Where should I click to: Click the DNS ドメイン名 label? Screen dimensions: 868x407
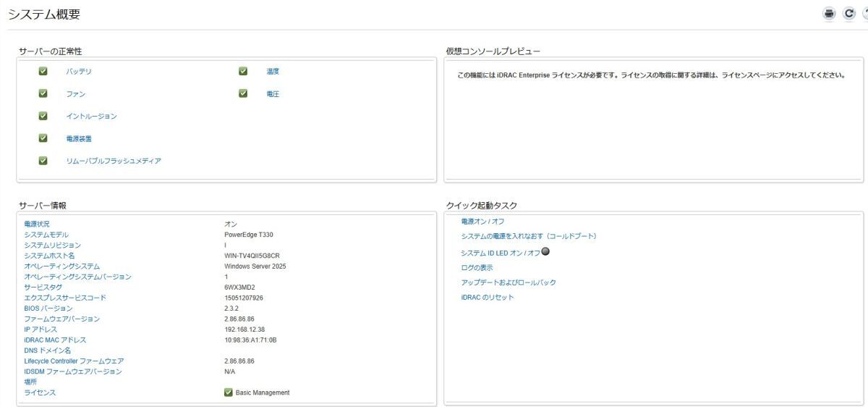point(47,351)
